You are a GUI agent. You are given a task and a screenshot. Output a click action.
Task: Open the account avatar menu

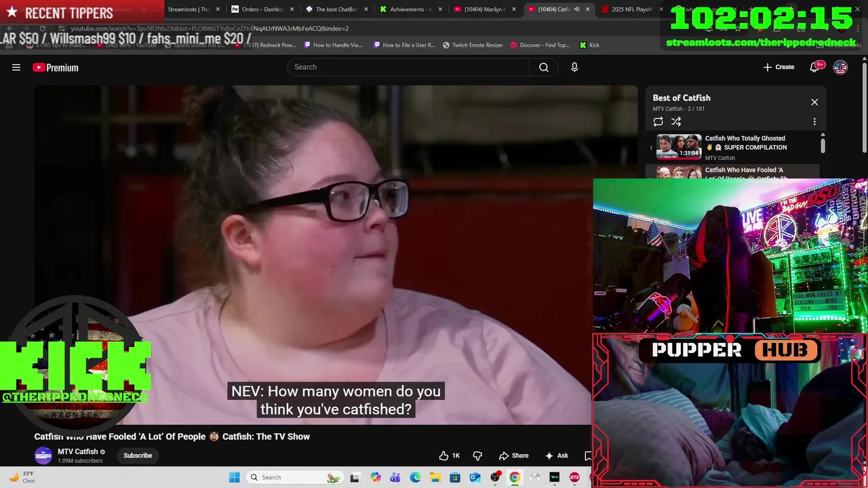click(840, 67)
